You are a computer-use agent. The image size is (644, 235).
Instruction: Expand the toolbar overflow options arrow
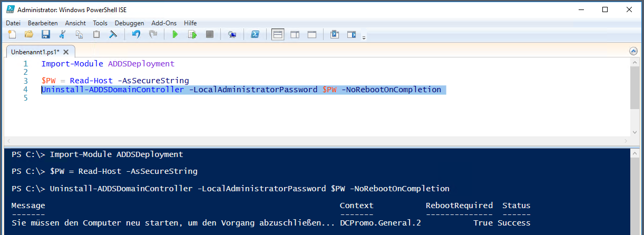[364, 37]
